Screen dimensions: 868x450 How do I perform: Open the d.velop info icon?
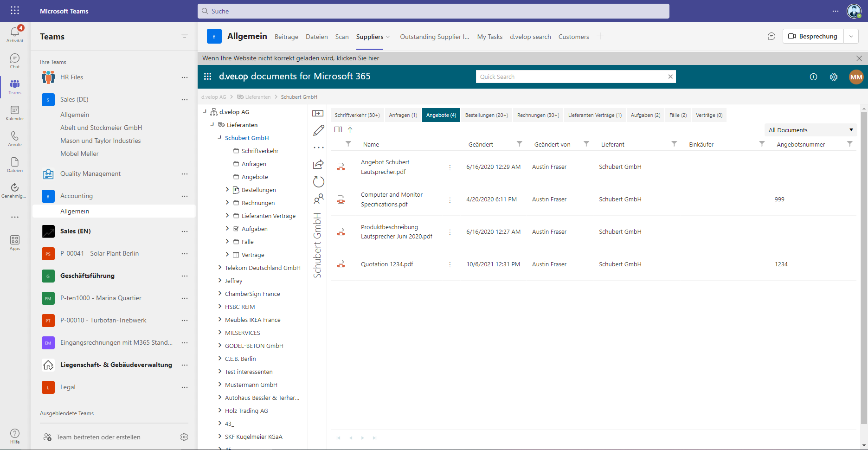[x=813, y=77]
